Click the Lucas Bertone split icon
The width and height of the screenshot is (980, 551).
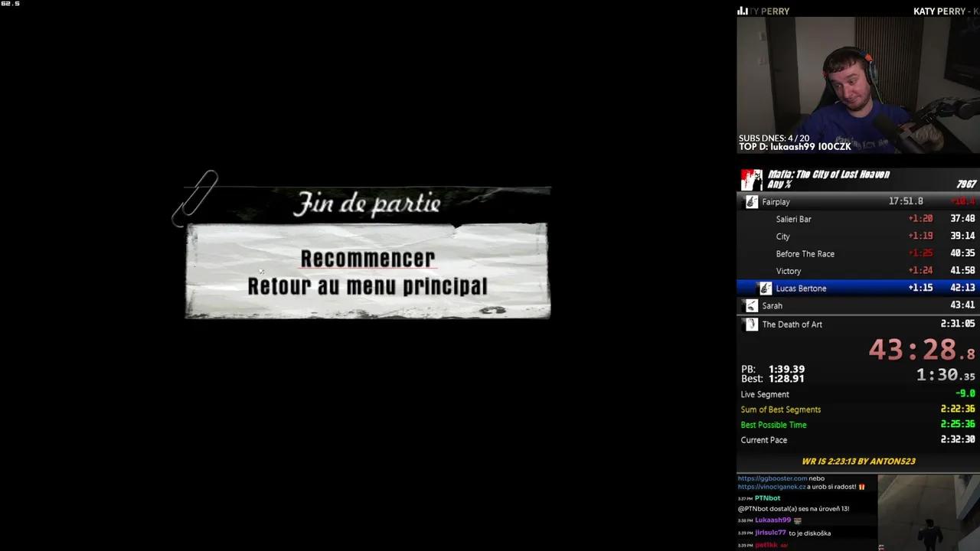click(x=765, y=288)
